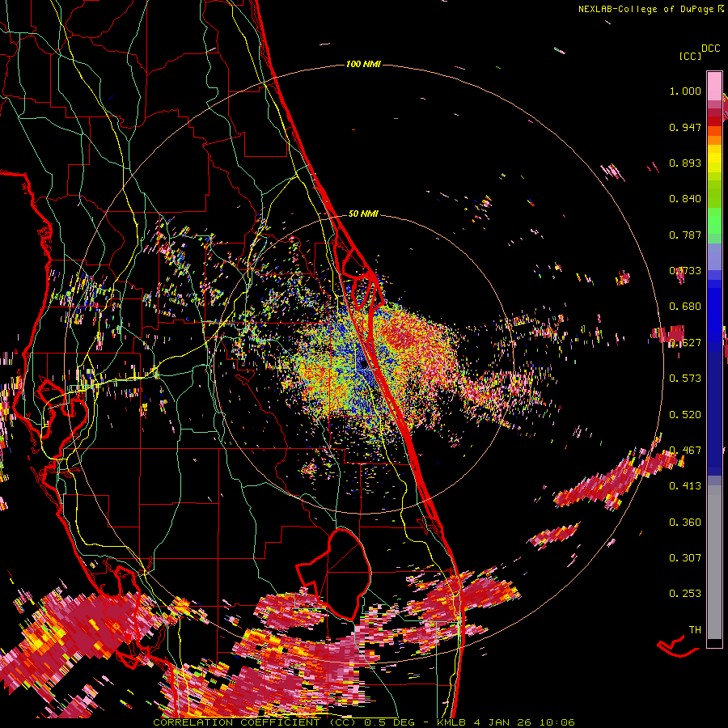Click the 1.000 value on color scale
The height and width of the screenshot is (728, 728).
click(x=685, y=91)
